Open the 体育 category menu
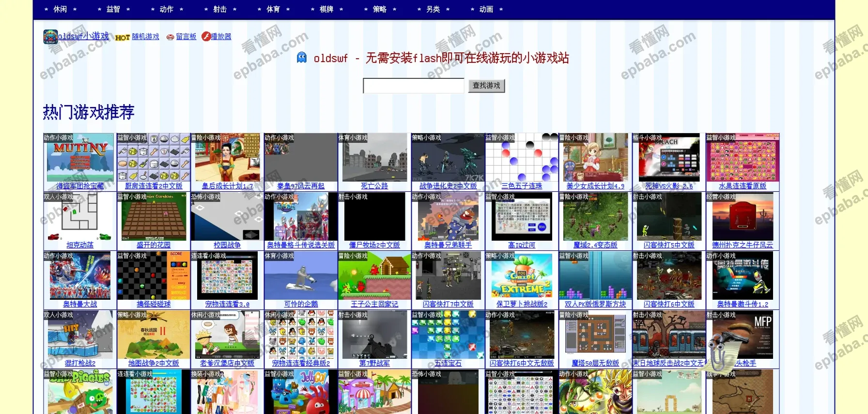 click(274, 9)
